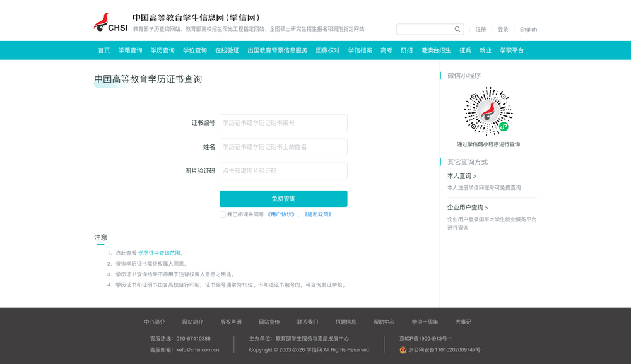631x364 pixels.
Task: Open 学信十周年 footer link
Action: (x=425, y=322)
